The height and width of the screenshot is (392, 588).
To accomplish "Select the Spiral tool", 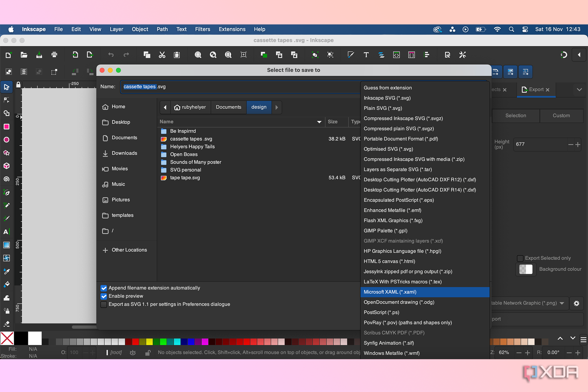I will point(6,179).
